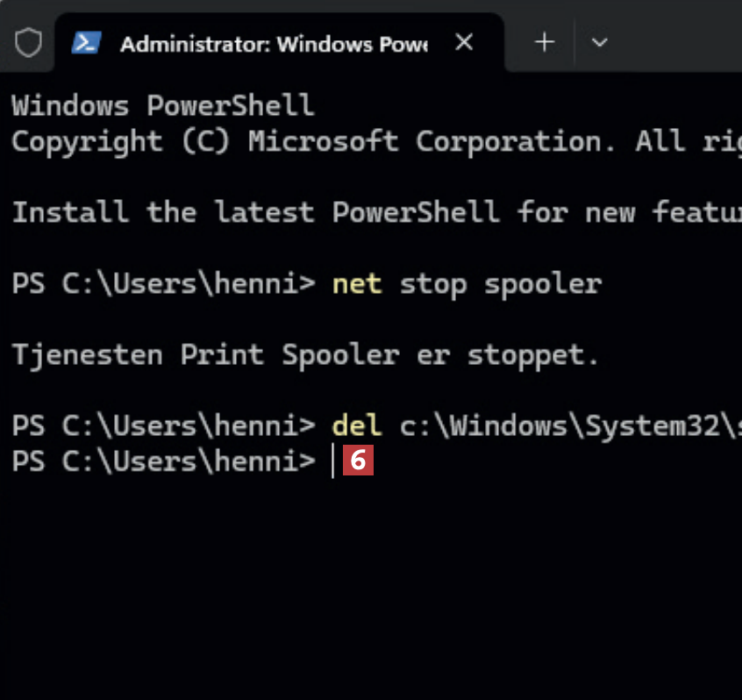
Task: Place cursor at the current empty prompt
Action: (333, 461)
